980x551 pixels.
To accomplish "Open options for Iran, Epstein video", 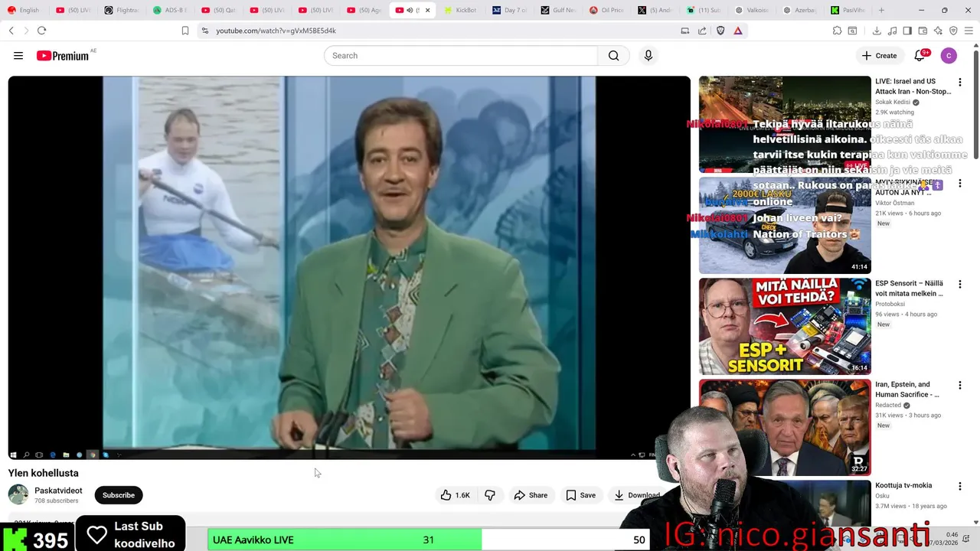I will (960, 385).
